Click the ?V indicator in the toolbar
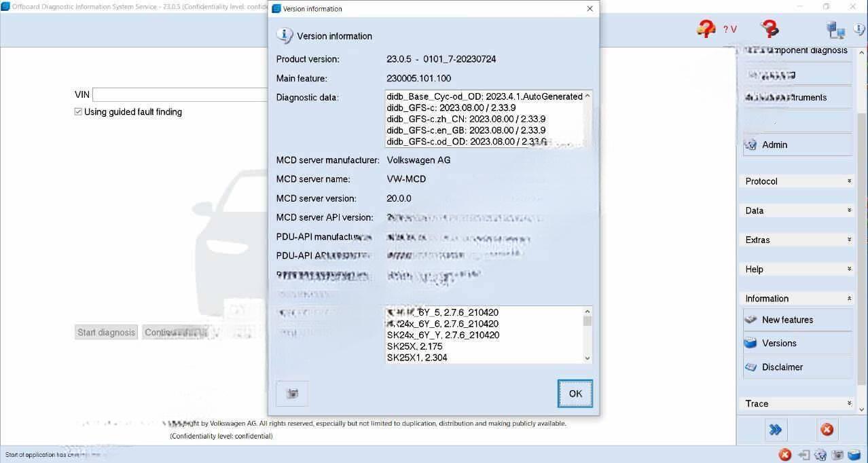Screen dimensions: 868x463 (x=730, y=29)
